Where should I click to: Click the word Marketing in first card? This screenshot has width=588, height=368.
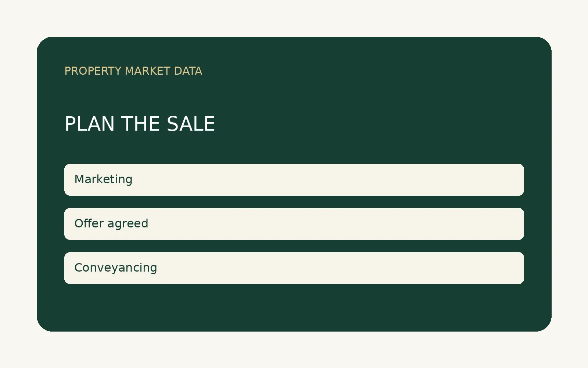[103, 180]
